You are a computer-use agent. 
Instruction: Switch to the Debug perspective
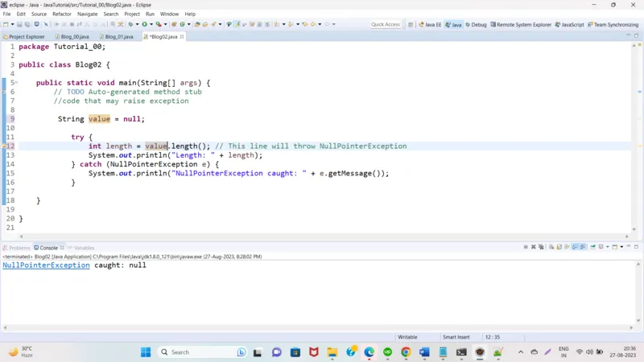[475, 24]
